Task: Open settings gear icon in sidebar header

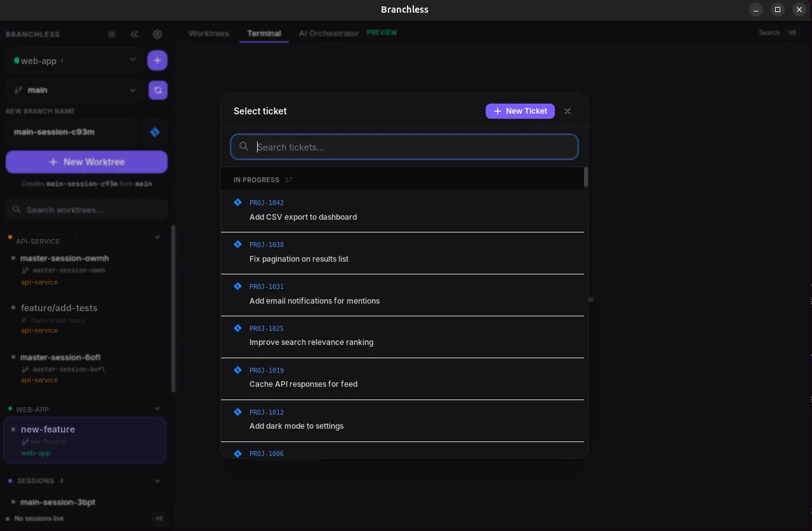Action: pyautogui.click(x=157, y=34)
